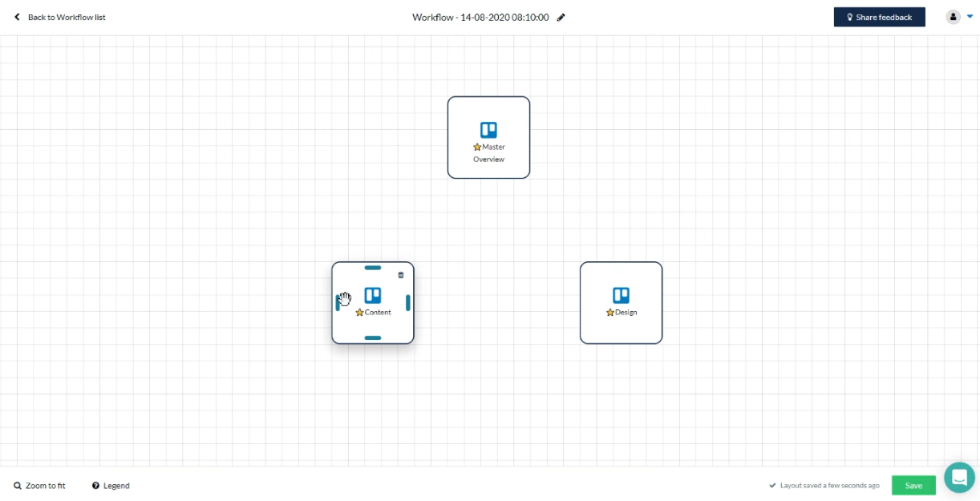Click the green Save button

(x=913, y=486)
